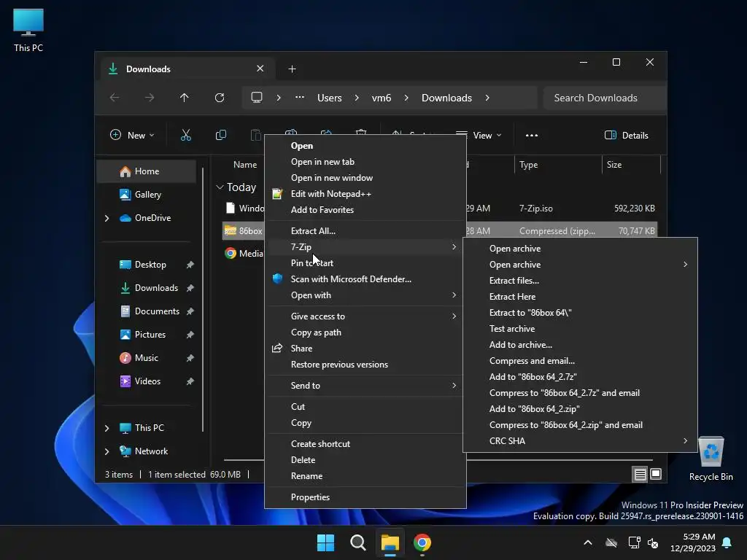The height and width of the screenshot is (560, 747).
Task: Show hidden system tray icons
Action: (588, 542)
